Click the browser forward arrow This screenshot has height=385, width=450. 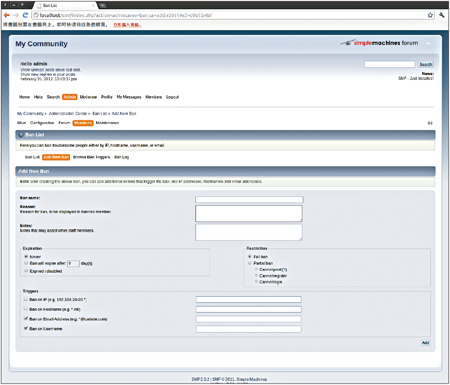pyautogui.click(x=16, y=15)
